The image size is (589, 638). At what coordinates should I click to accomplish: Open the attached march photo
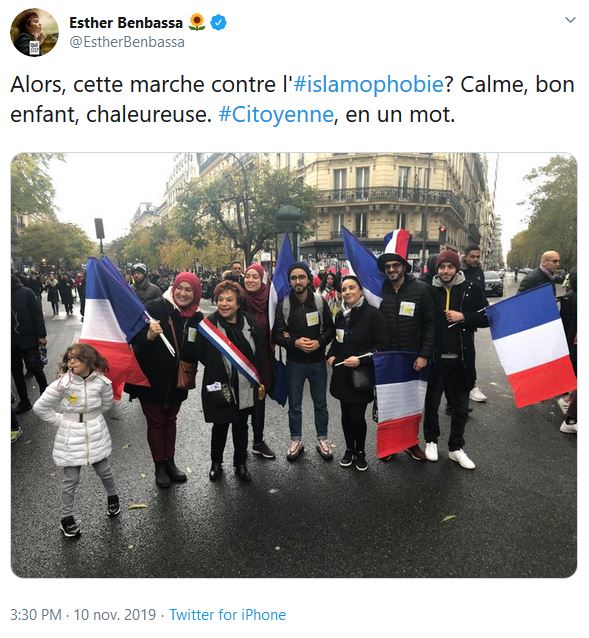click(294, 365)
